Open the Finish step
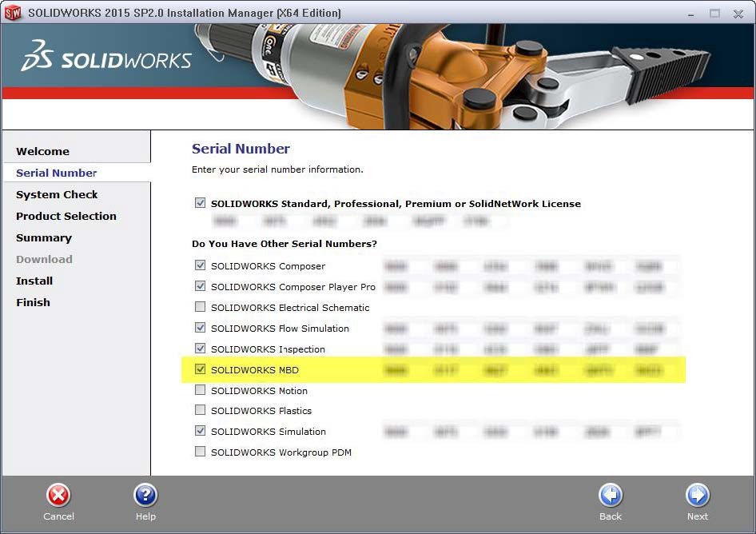Image resolution: width=756 pixels, height=534 pixels. [34, 302]
